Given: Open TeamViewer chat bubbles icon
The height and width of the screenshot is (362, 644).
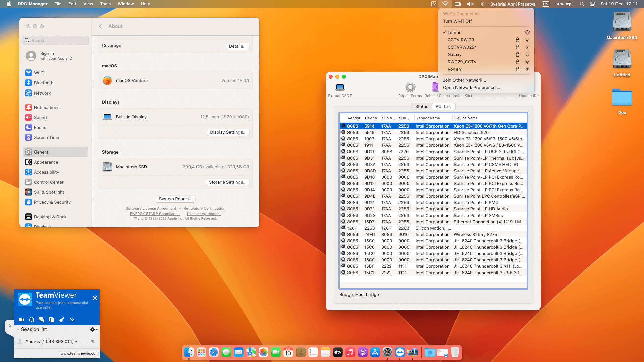Looking at the screenshot, I should [x=42, y=320].
